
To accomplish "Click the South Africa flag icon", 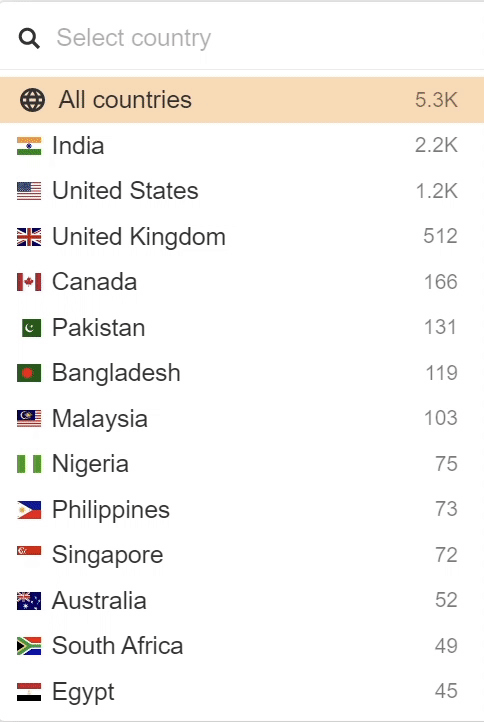I will (x=29, y=646).
